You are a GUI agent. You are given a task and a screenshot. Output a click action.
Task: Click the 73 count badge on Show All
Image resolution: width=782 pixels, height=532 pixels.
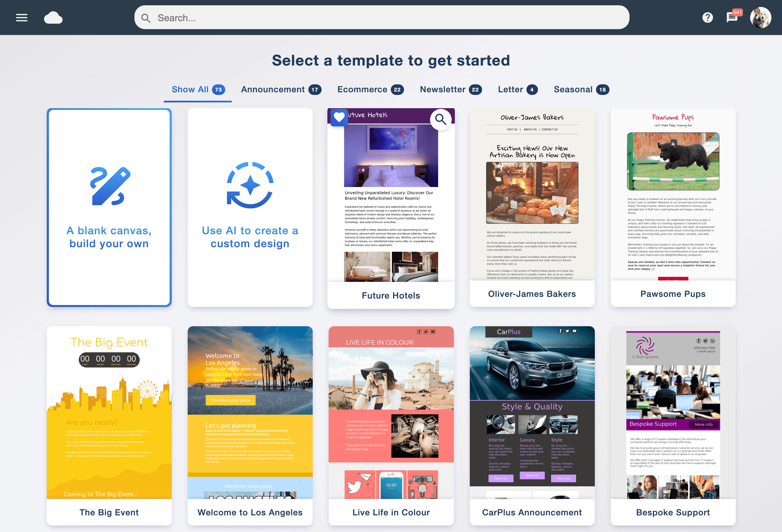pos(218,89)
